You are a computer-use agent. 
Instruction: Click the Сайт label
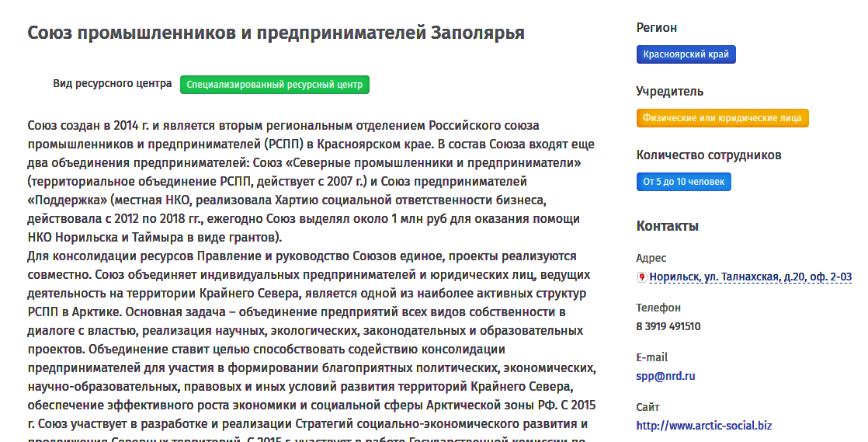(x=648, y=407)
